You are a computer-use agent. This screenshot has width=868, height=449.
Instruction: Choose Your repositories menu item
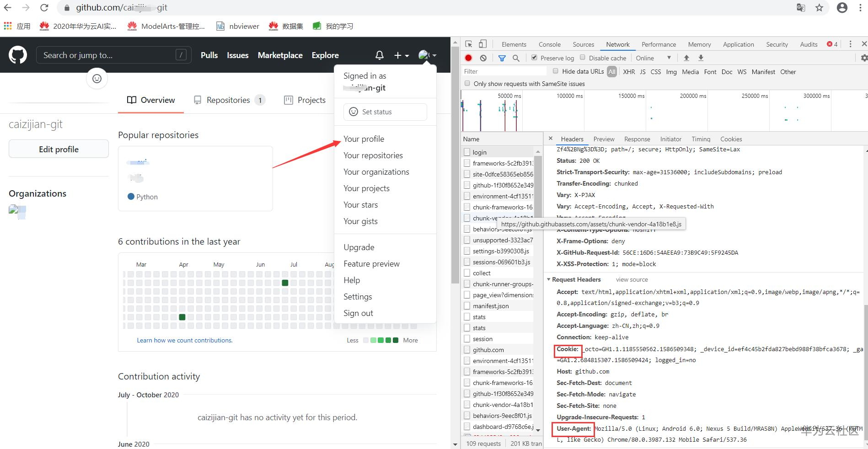pos(373,155)
